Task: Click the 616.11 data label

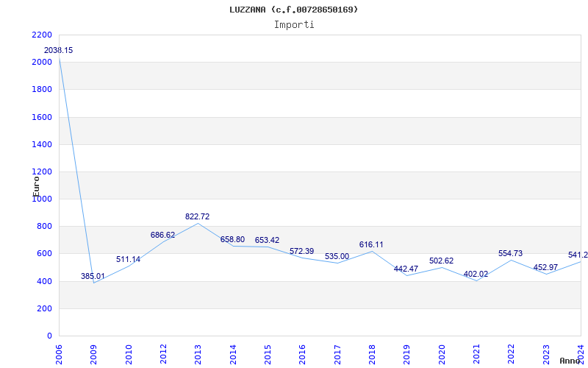Action: pos(371,245)
